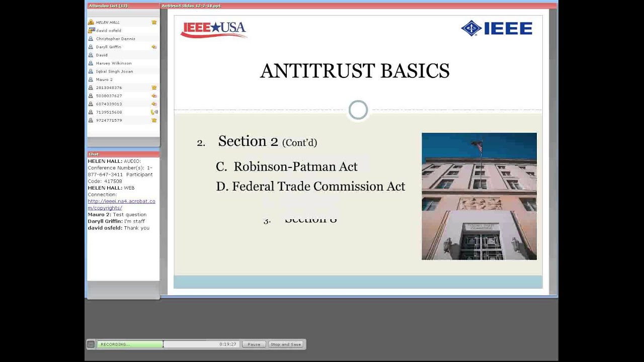Click Stop and Save button
This screenshot has width=644, height=362.
click(285, 344)
